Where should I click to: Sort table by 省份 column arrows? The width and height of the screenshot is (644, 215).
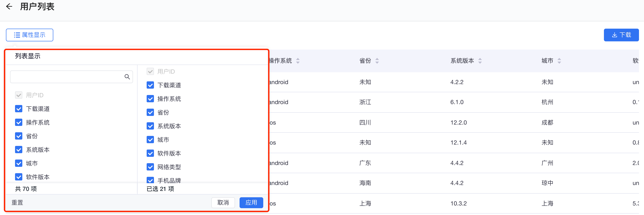pos(377,61)
